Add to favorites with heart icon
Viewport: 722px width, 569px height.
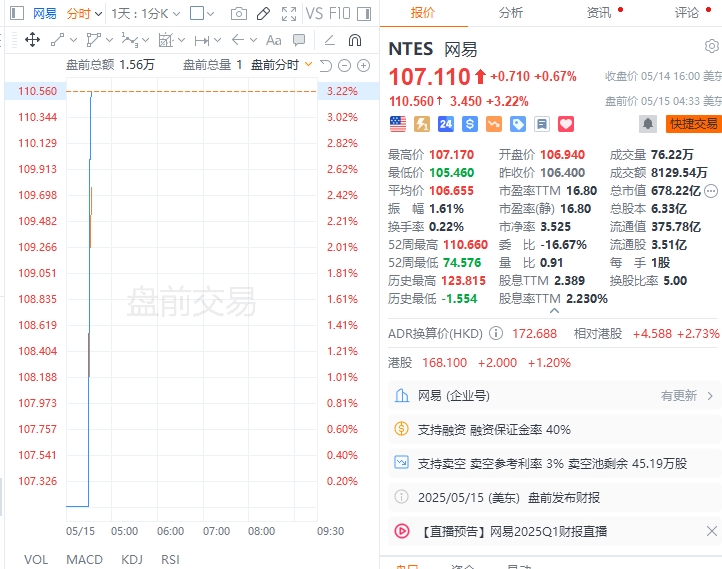pyautogui.click(x=565, y=124)
